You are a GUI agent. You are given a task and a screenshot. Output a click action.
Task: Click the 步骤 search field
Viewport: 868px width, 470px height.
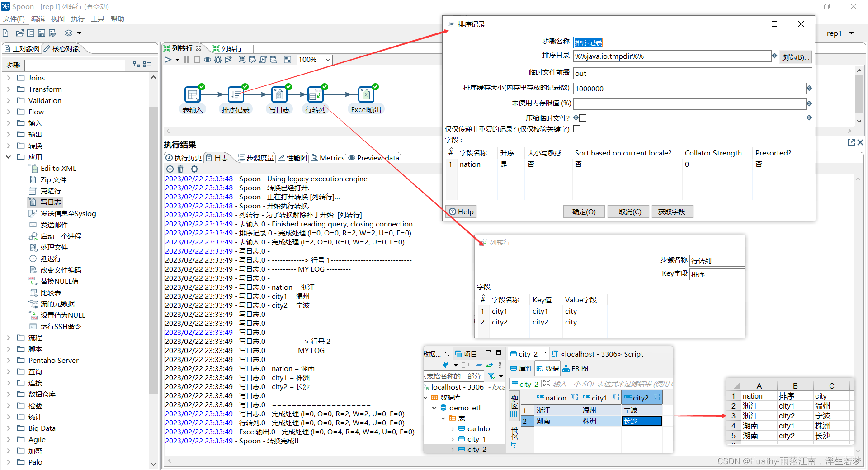75,65
